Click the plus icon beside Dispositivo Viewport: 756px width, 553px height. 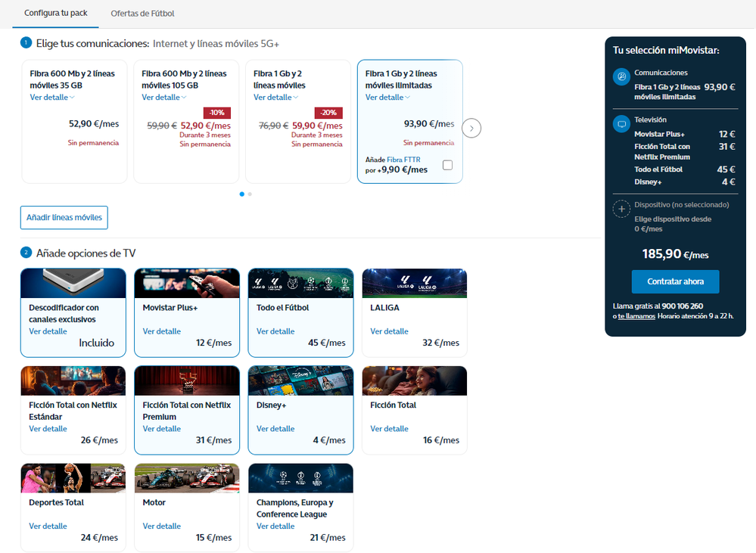(x=621, y=210)
